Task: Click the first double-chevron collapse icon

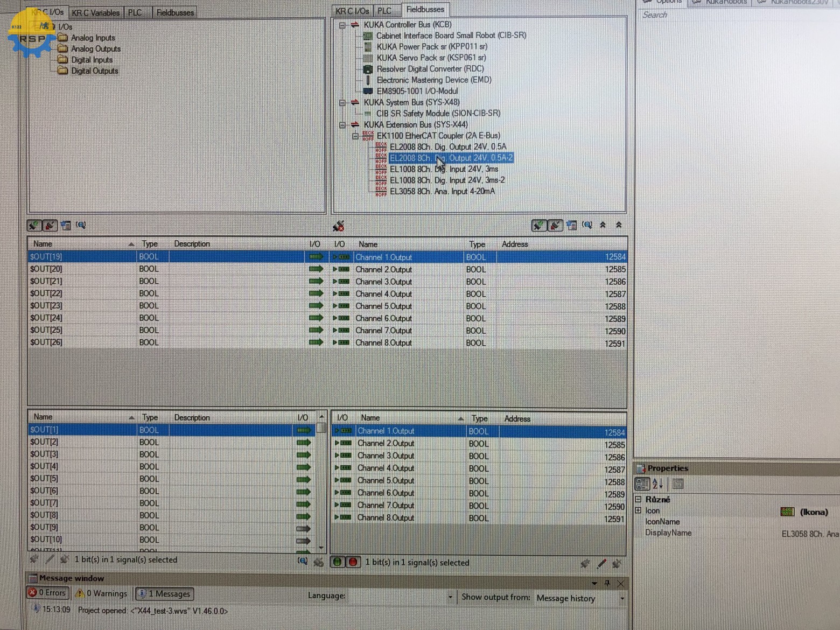Action: click(603, 225)
